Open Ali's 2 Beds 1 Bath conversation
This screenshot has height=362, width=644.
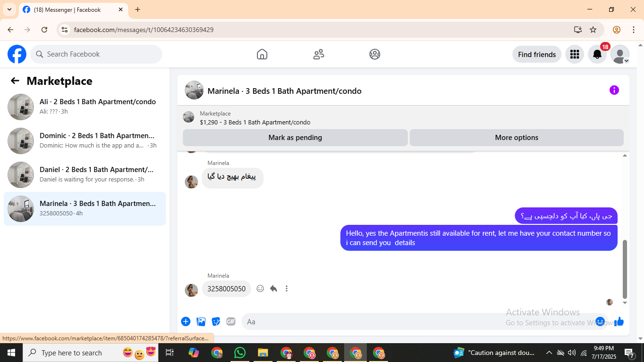point(85,107)
